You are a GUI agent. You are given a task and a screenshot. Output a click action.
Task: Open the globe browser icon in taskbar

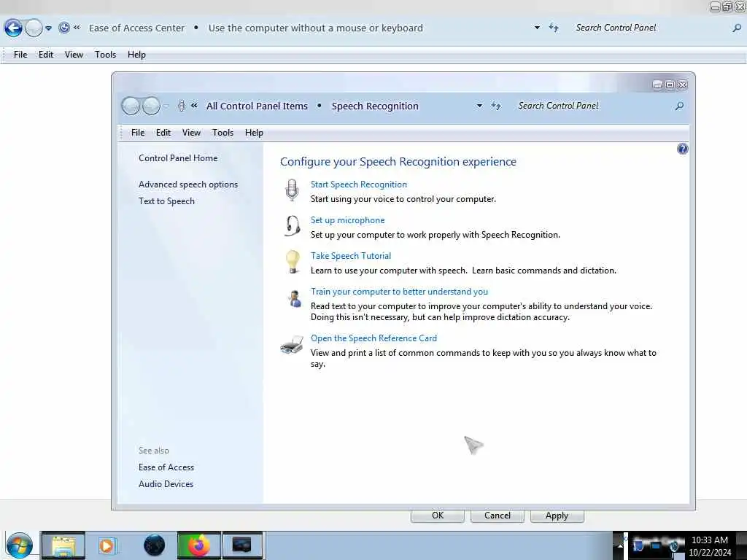point(154,545)
